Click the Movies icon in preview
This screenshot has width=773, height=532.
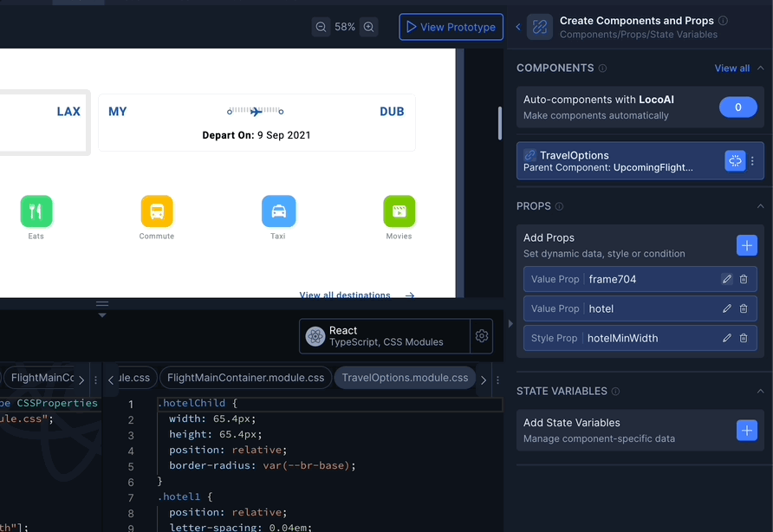(399, 211)
